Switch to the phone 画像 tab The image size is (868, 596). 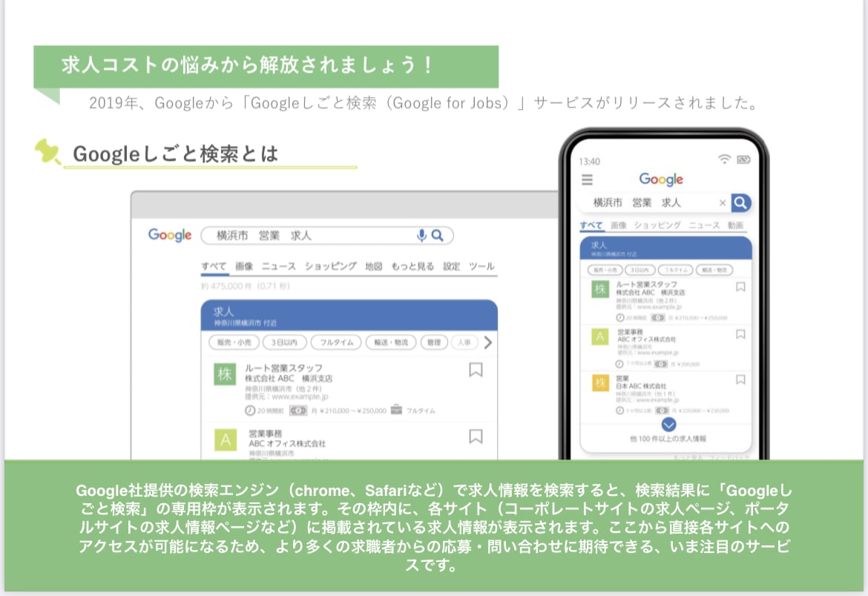coord(618,226)
